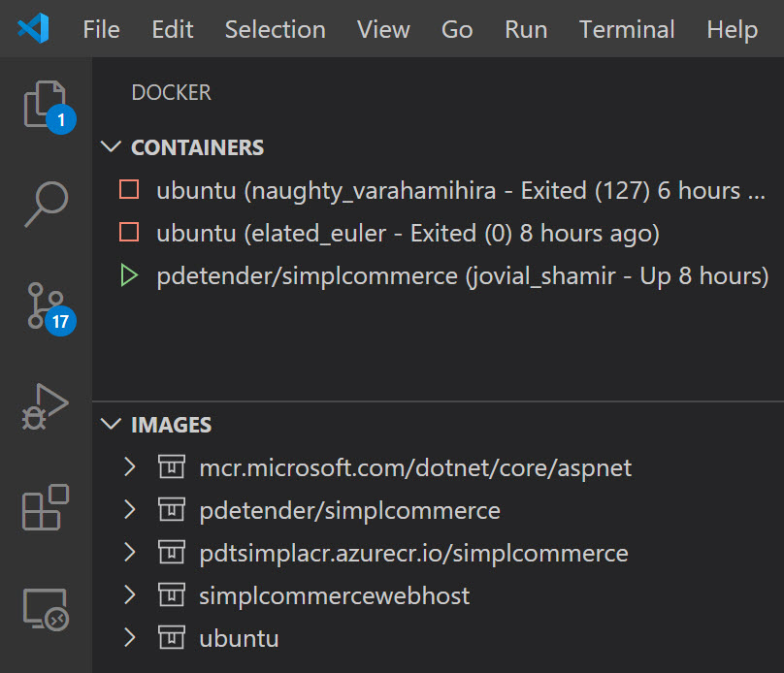
Task: Open the Run and Debug view
Action: (45, 405)
